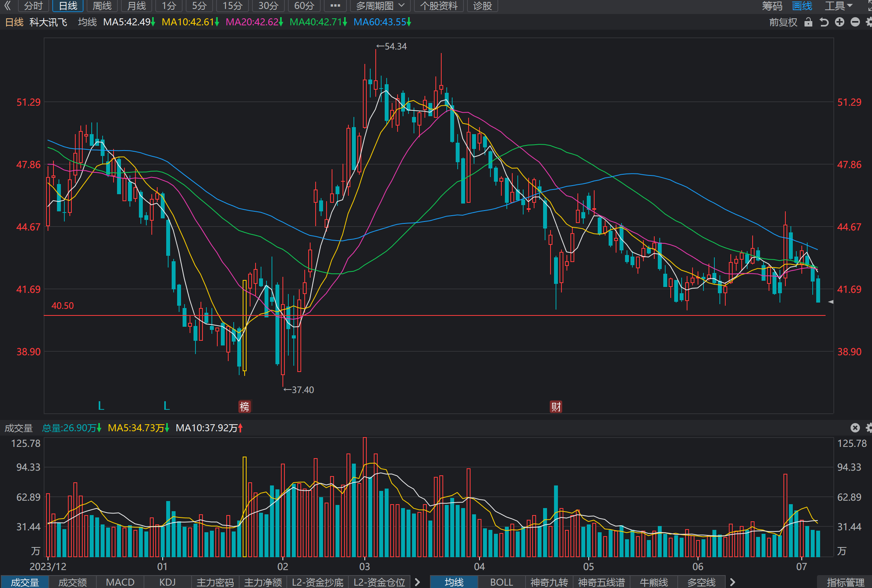Expand the 多周期图 dropdown
Viewport: 872px width, 588px height.
380,5
